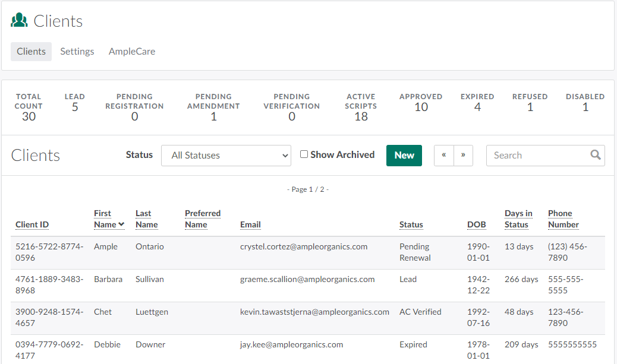Sort by Days in Status column
The image size is (617, 364).
518,219
